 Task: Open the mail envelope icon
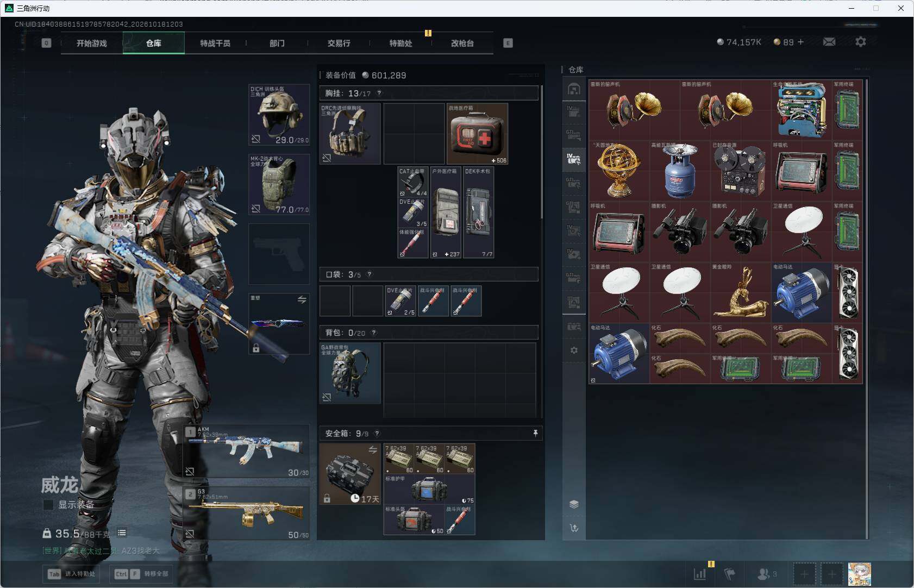tap(829, 42)
